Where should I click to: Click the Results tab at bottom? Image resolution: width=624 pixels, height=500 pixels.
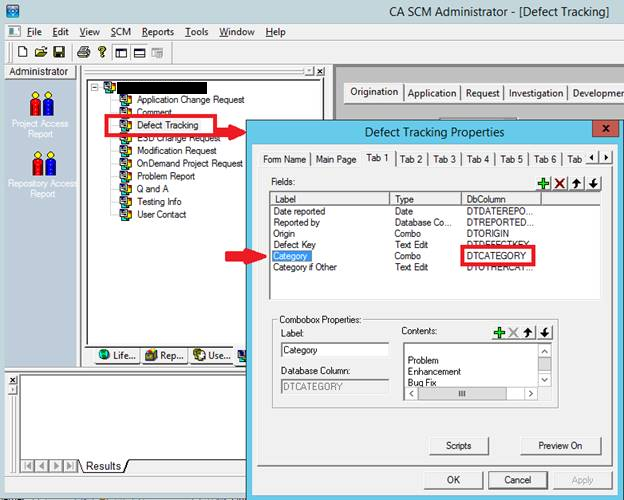point(103,466)
